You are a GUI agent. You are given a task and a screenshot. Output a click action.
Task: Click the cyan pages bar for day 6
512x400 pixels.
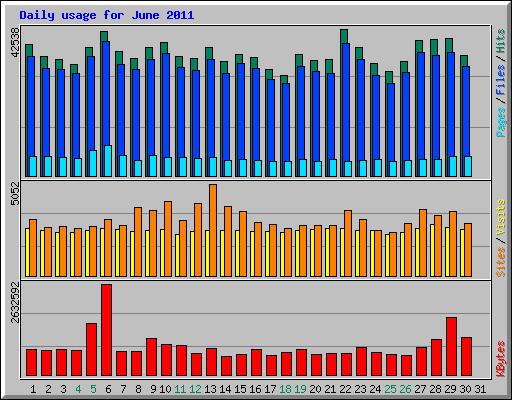(x=108, y=161)
